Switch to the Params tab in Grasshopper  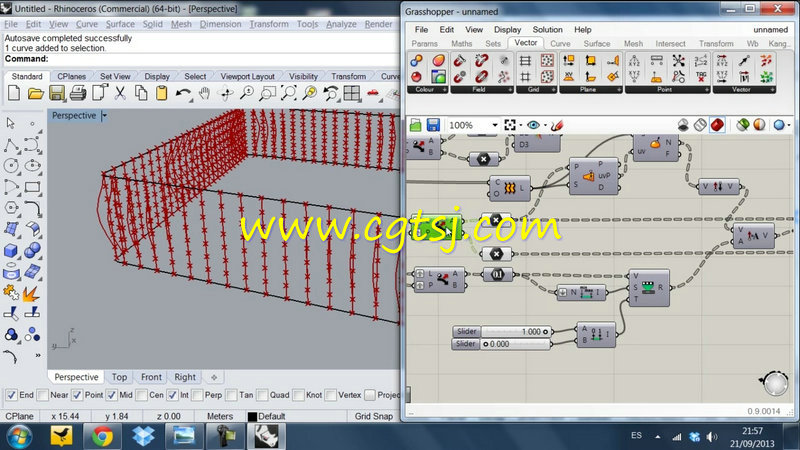click(x=424, y=44)
